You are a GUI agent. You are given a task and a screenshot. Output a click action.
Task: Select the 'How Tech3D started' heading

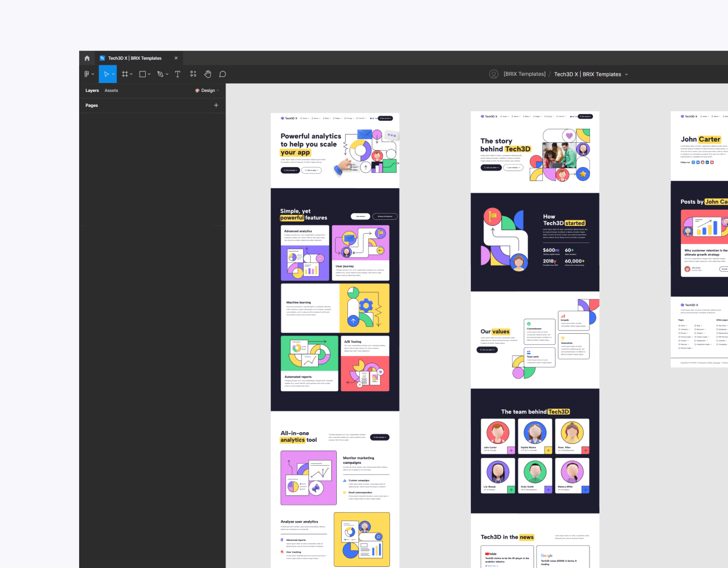coord(565,220)
